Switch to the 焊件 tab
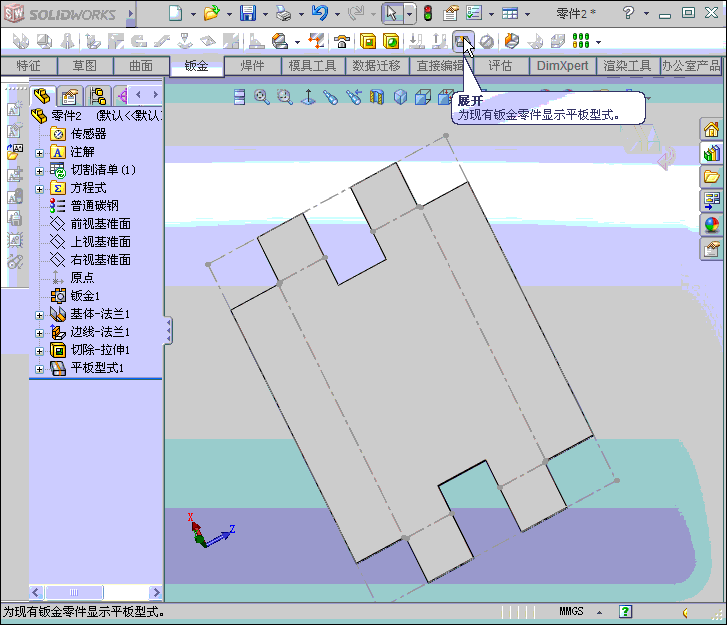This screenshot has height=625, width=727. pyautogui.click(x=253, y=66)
